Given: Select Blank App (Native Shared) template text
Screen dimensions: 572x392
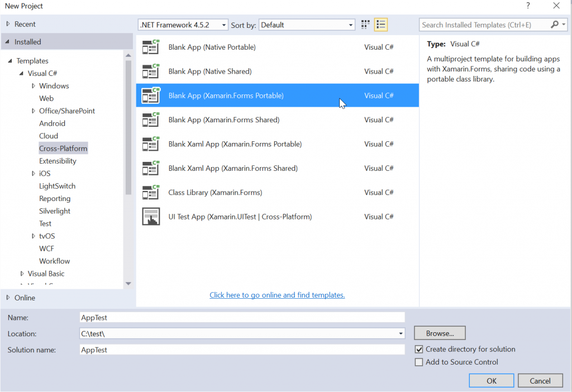Looking at the screenshot, I should 210,71.
